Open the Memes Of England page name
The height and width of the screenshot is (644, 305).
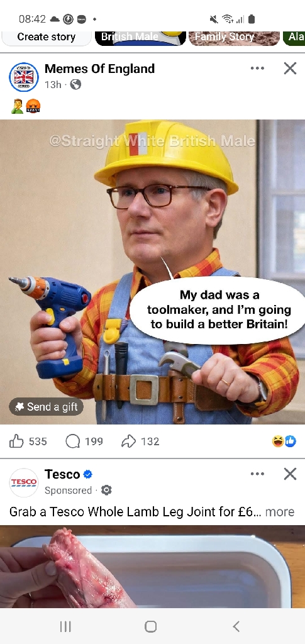pyautogui.click(x=100, y=69)
